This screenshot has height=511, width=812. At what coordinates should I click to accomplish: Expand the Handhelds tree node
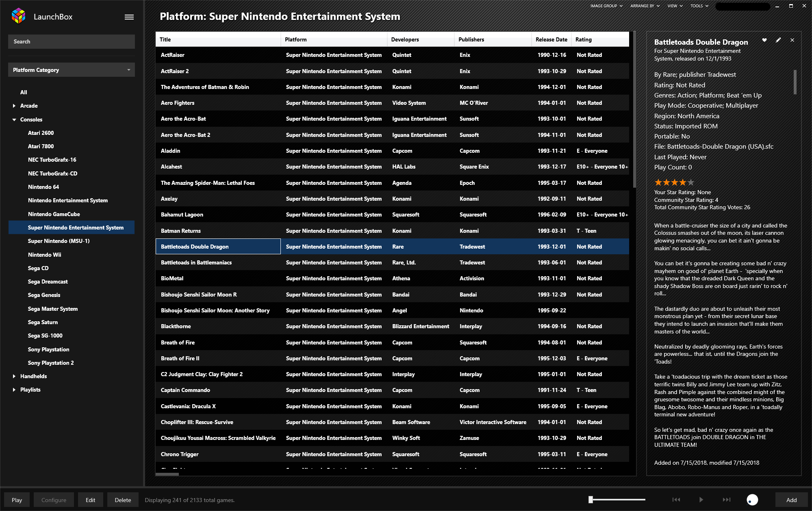(x=14, y=376)
